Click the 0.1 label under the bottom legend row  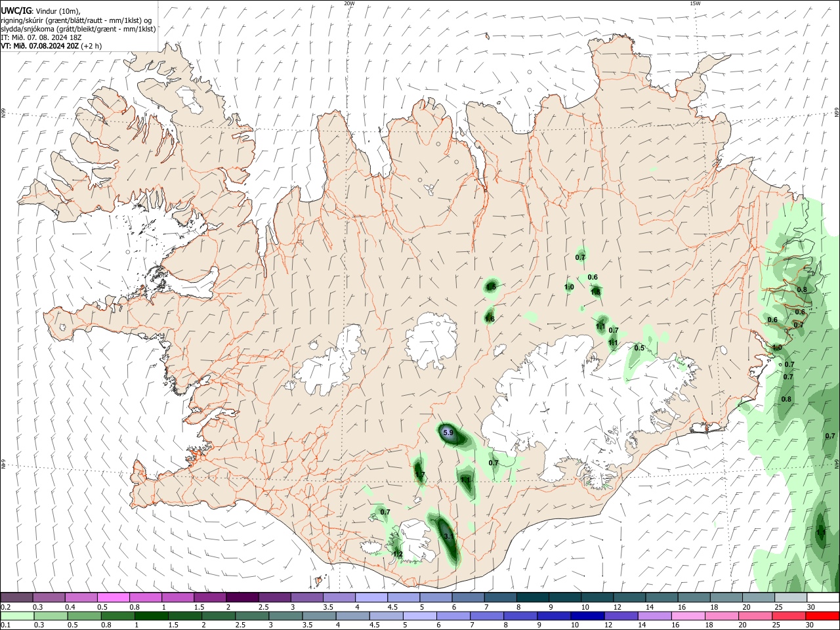tap(5, 625)
